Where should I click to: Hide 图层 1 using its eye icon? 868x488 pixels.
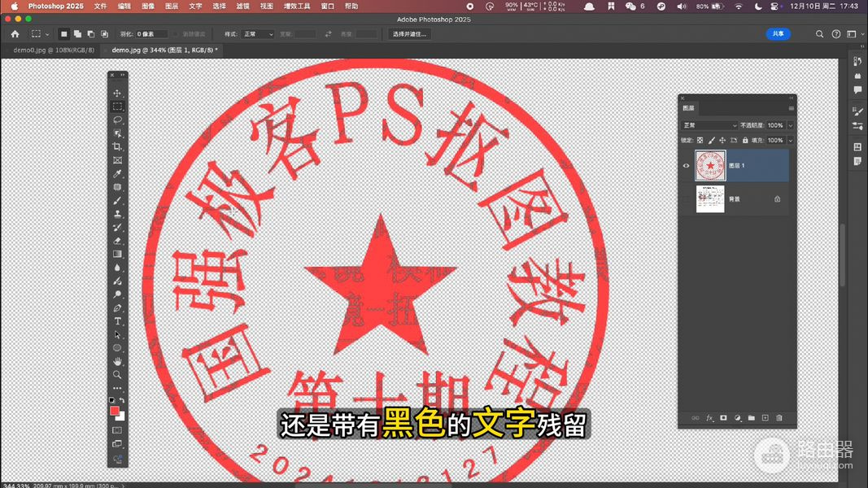point(686,165)
